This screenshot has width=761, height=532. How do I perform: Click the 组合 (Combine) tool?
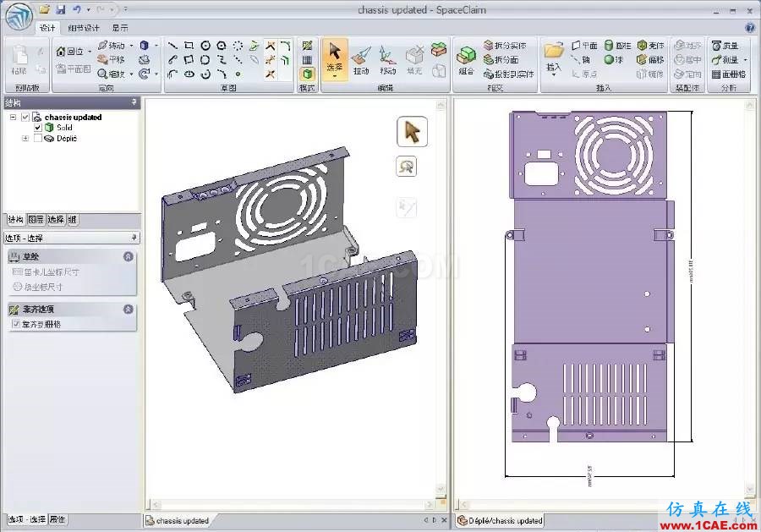(x=466, y=59)
